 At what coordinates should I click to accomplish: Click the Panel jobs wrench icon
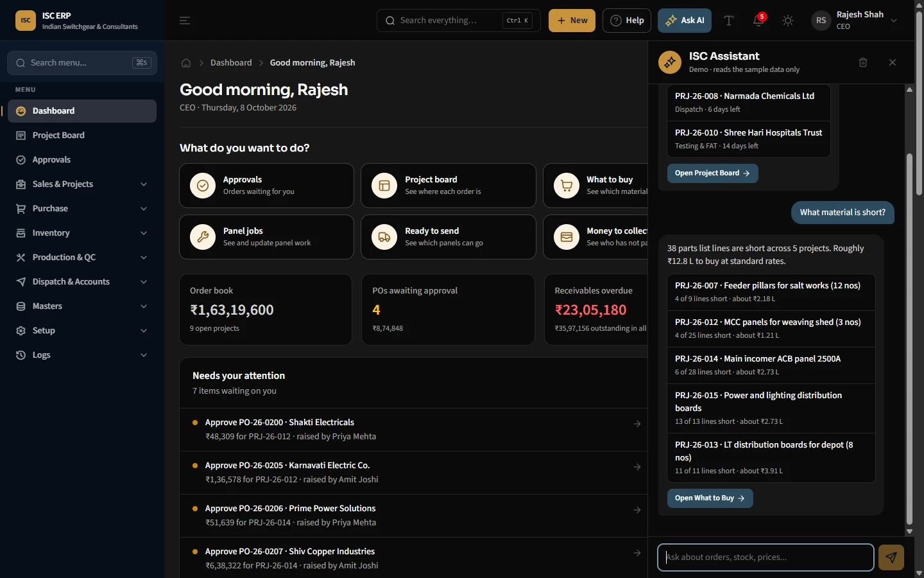tap(203, 237)
